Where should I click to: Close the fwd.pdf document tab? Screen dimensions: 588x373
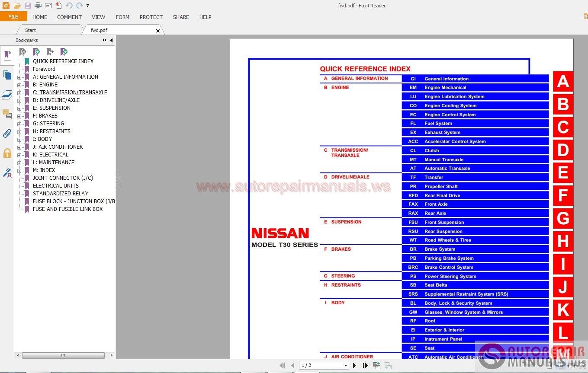pos(158,31)
